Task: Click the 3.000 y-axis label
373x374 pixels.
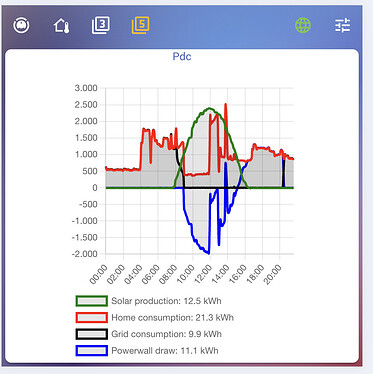Action: pyautogui.click(x=86, y=88)
